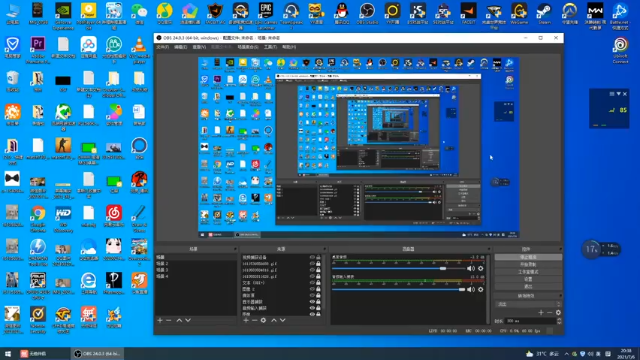This screenshot has width=640, height=360.
Task: Open the Tools menu in OBS
Action: [x=270, y=47]
